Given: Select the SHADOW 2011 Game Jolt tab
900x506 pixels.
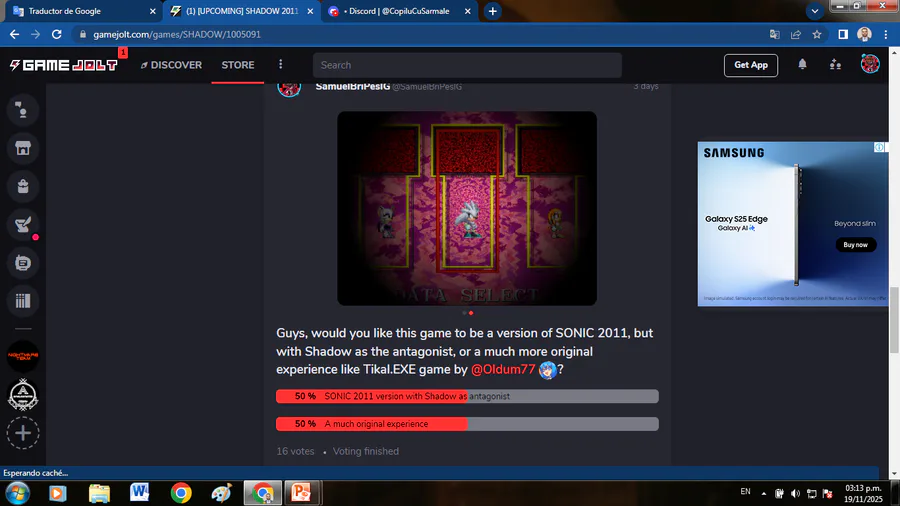Looking at the screenshot, I should click(241, 11).
